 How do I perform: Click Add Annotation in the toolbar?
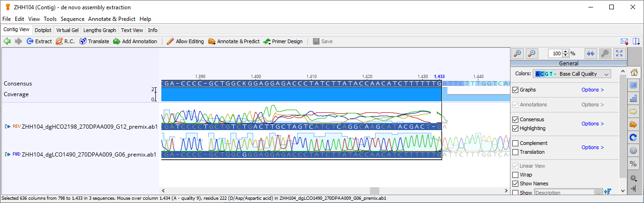135,41
